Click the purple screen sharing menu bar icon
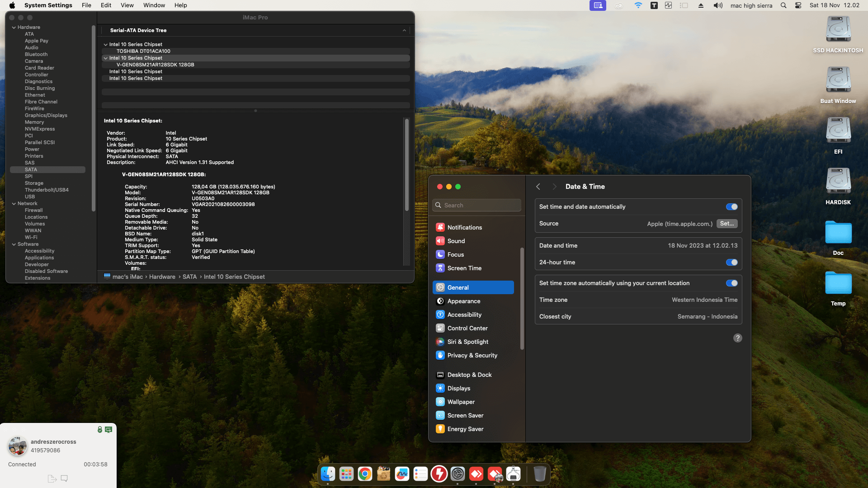The width and height of the screenshot is (868, 488). point(598,5)
